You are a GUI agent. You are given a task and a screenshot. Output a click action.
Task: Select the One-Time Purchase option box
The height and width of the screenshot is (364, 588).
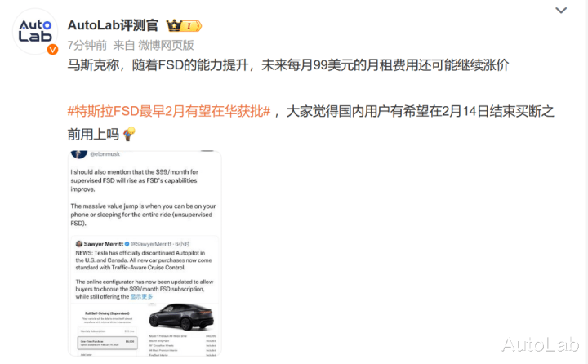pos(107,343)
